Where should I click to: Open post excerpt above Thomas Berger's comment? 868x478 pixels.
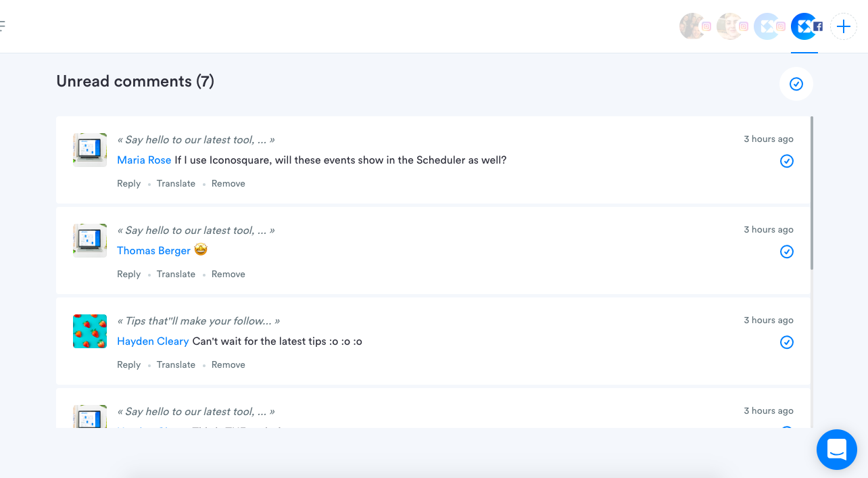point(196,231)
